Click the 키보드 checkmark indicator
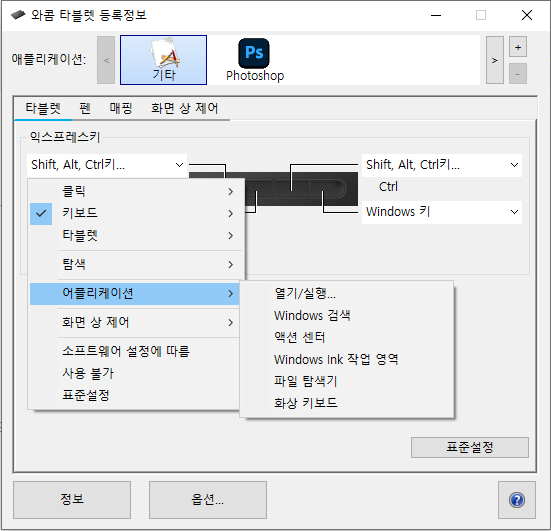This screenshot has height=531, width=551. [41, 213]
